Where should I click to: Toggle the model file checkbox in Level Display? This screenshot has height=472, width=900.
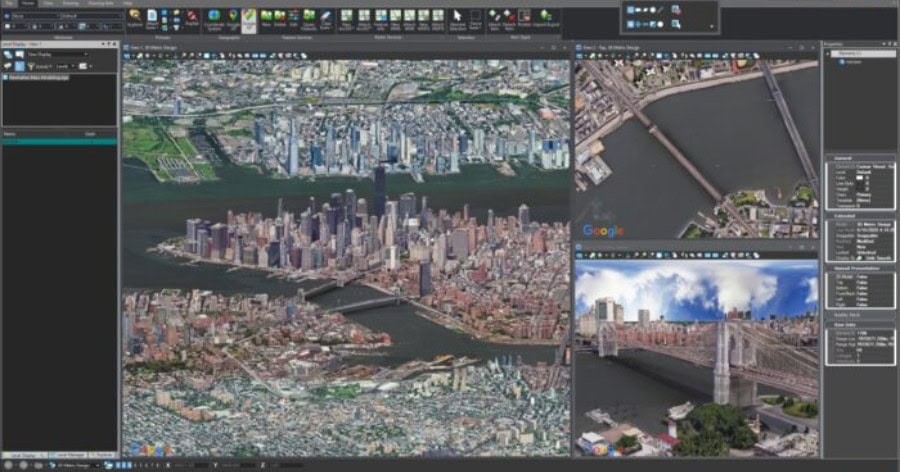click(5, 77)
